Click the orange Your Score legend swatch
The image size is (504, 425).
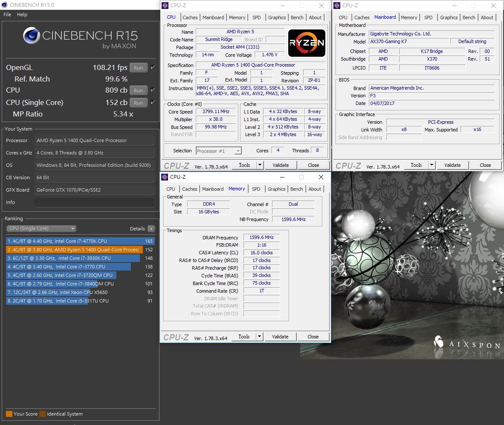(x=9, y=414)
